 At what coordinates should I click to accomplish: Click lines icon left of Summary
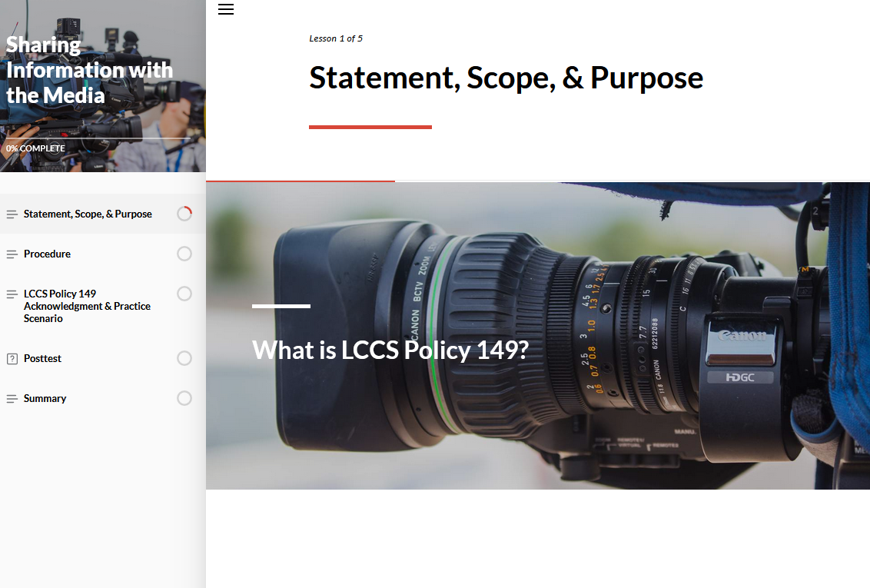click(12, 399)
